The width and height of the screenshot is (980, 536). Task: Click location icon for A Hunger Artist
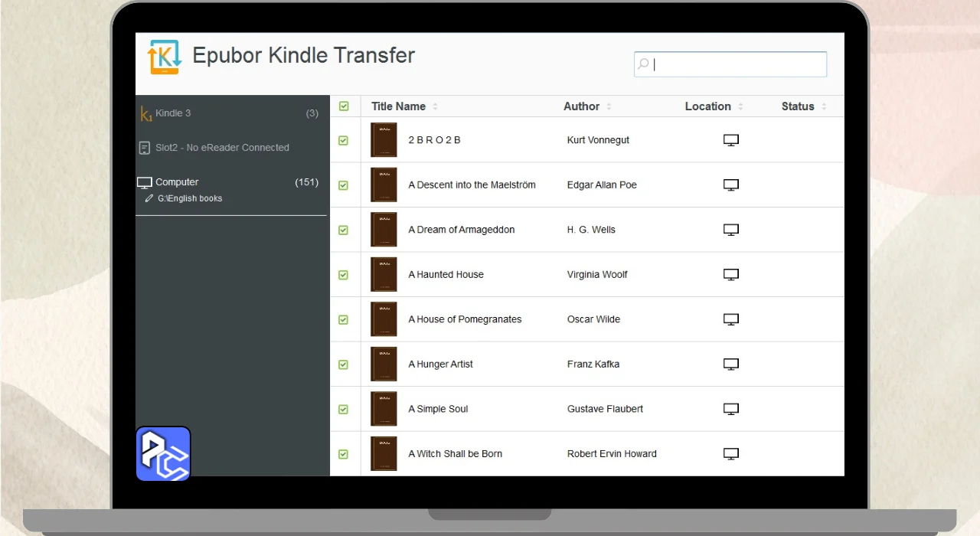(731, 364)
